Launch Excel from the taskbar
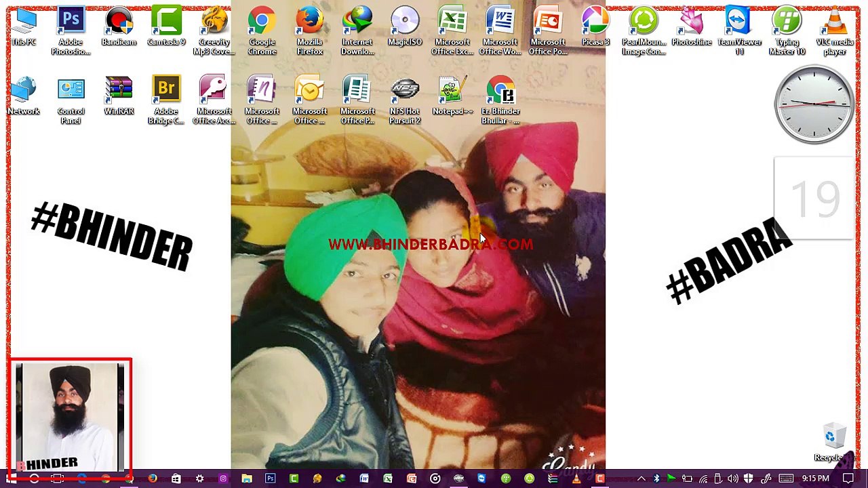The width and height of the screenshot is (868, 488). 388,479
